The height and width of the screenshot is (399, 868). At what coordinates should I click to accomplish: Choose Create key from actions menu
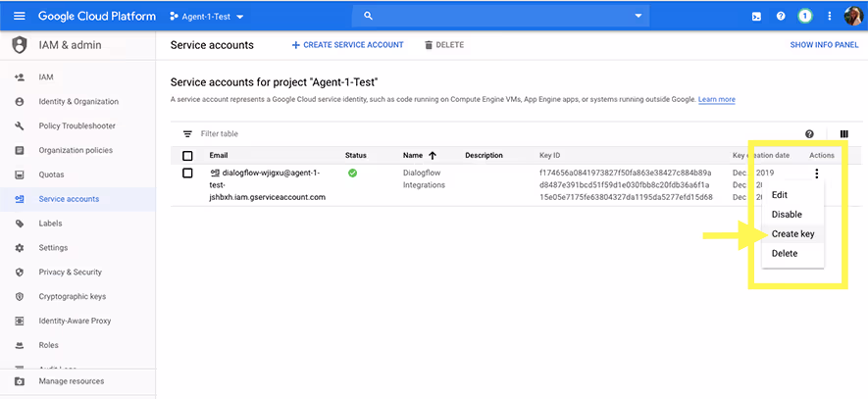[792, 234]
